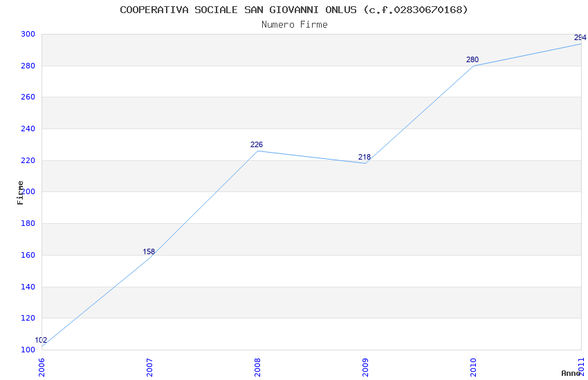Select the 'Numero Firme' subtitle
Screen dimensions: 588x380
point(295,25)
